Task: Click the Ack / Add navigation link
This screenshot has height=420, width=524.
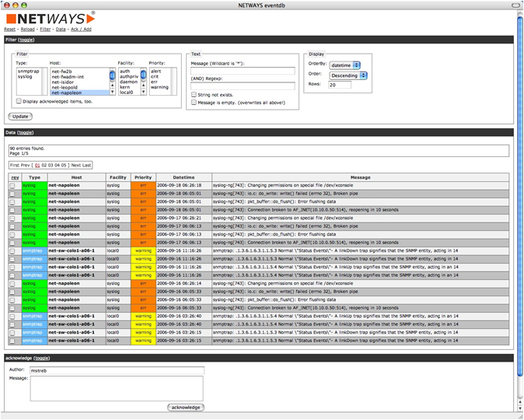Action: tap(82, 29)
